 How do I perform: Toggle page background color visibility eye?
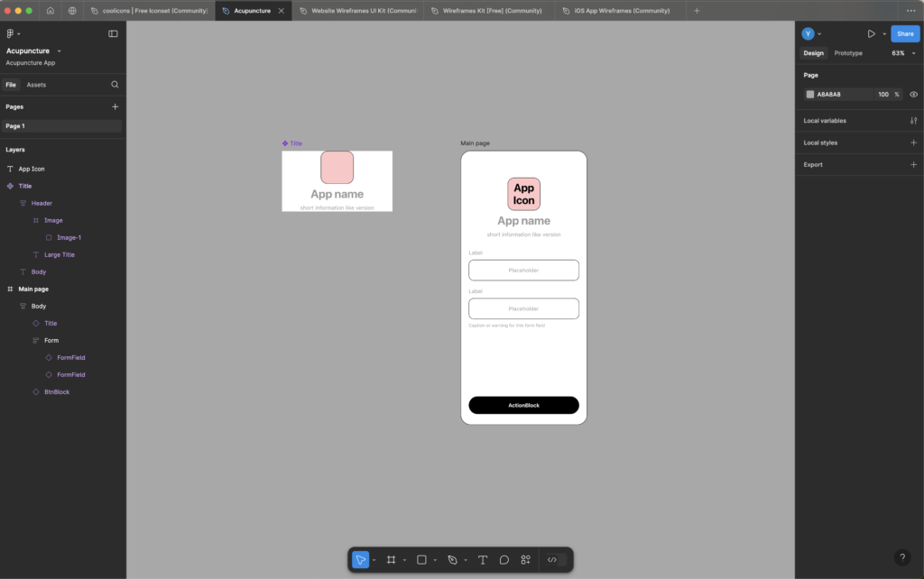(913, 94)
